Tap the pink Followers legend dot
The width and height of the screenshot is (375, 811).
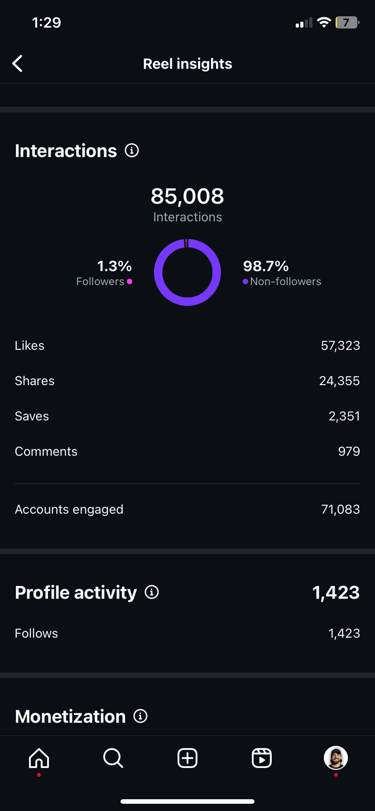129,281
